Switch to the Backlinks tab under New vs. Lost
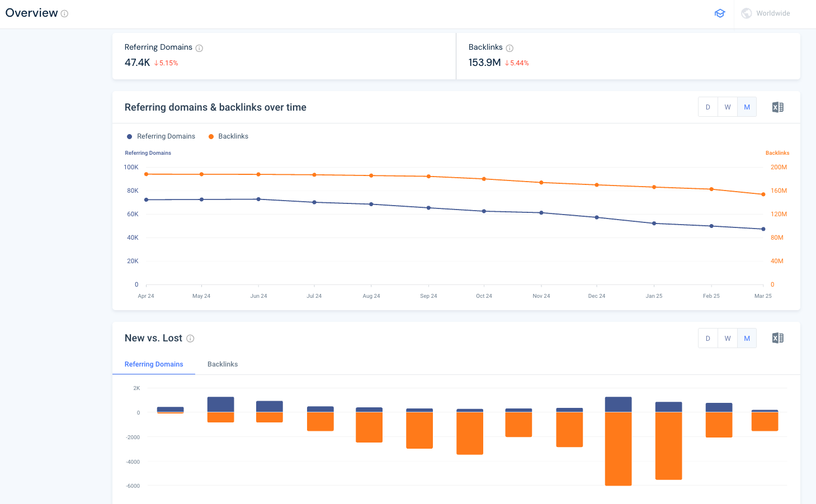Image resolution: width=816 pixels, height=504 pixels. click(x=223, y=364)
